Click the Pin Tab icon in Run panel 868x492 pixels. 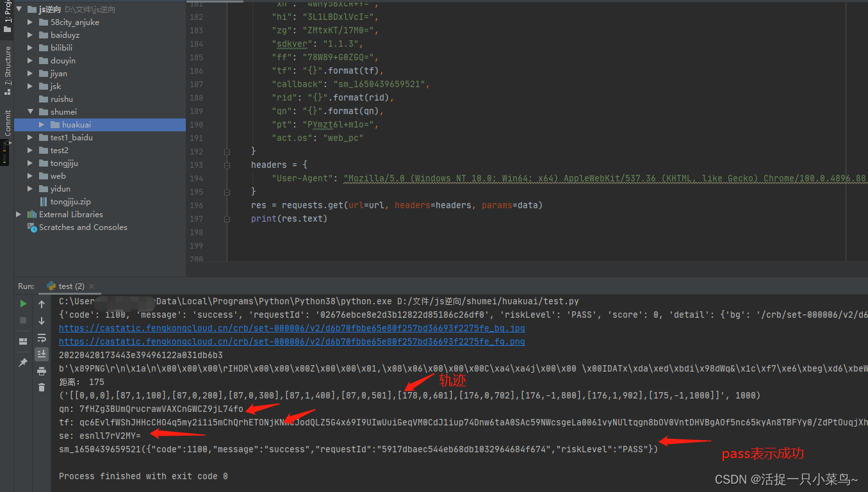pos(23,363)
